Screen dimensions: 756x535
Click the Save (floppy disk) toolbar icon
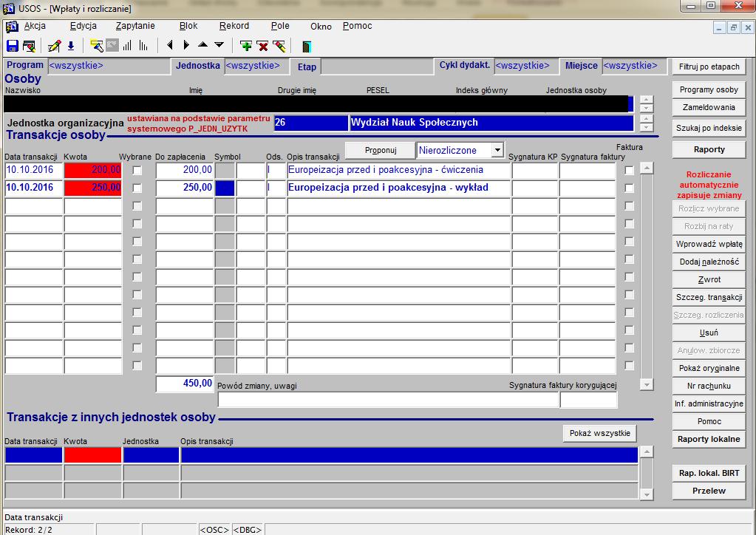click(12, 46)
